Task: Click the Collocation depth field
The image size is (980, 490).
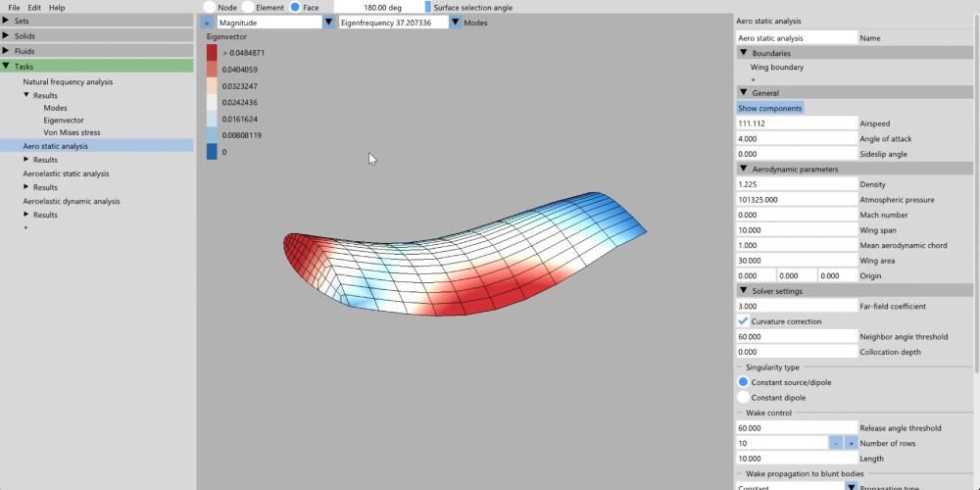Action: [797, 352]
